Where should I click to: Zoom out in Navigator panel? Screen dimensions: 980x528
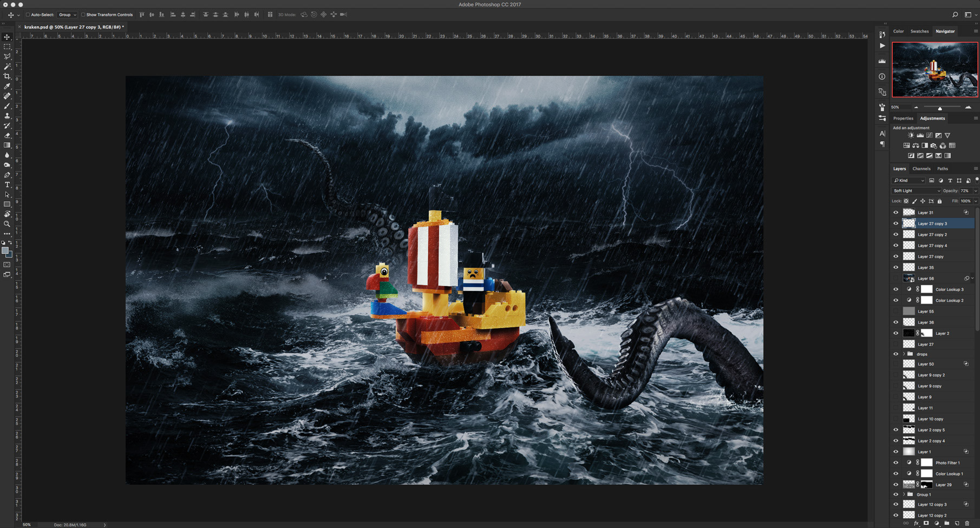tap(916, 107)
